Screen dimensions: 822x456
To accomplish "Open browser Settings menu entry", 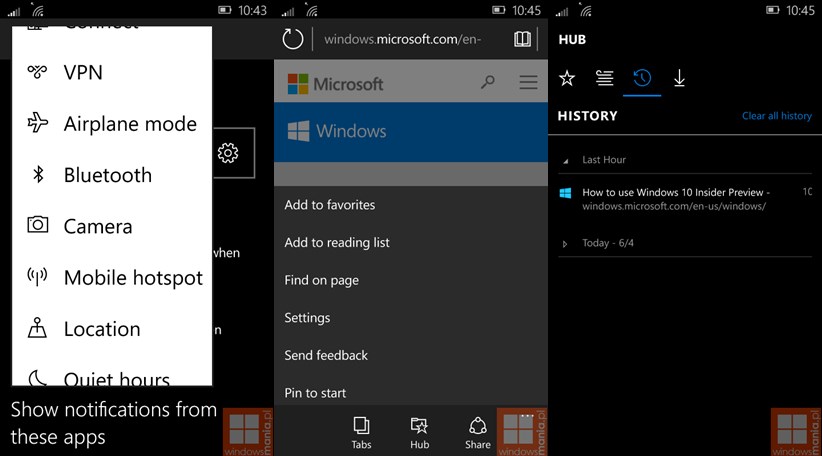I will [x=307, y=318].
